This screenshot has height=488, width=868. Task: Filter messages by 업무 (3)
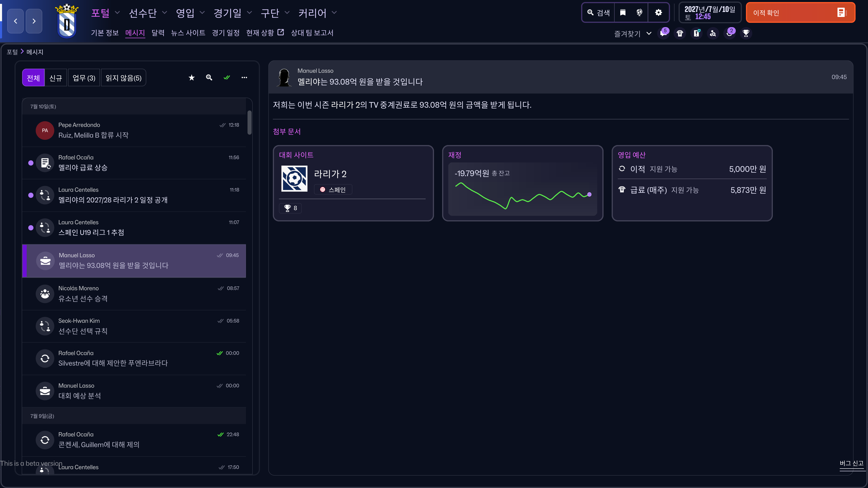(84, 78)
